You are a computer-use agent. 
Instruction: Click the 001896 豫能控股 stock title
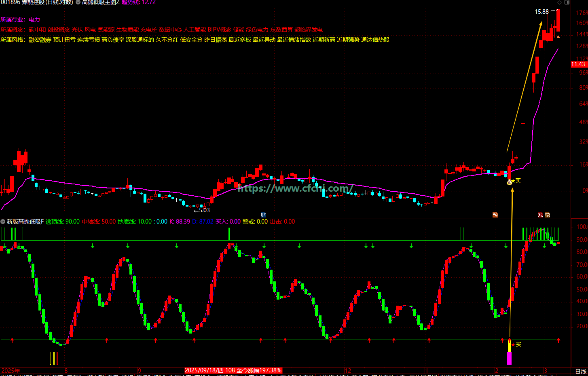click(36, 2)
